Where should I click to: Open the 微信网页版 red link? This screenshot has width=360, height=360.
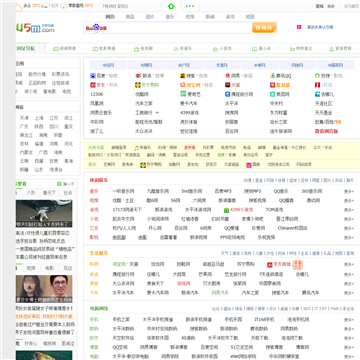tap(326, 131)
